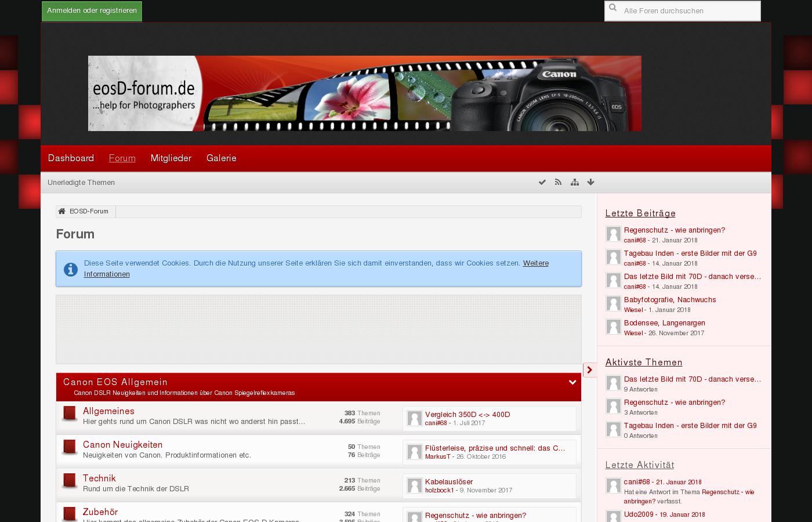
Task: Click avatar beside Tagebau Inden in Letzte Beiträge
Action: coord(614,257)
